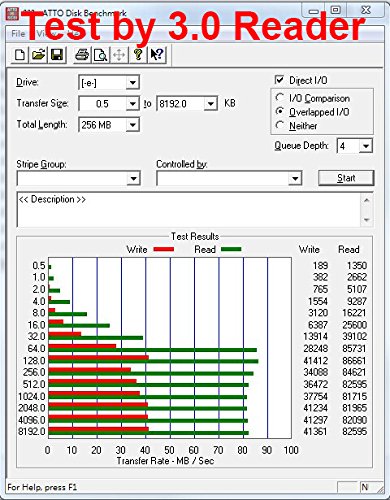Open the Total Length dropdown 256 MB

click(132, 125)
